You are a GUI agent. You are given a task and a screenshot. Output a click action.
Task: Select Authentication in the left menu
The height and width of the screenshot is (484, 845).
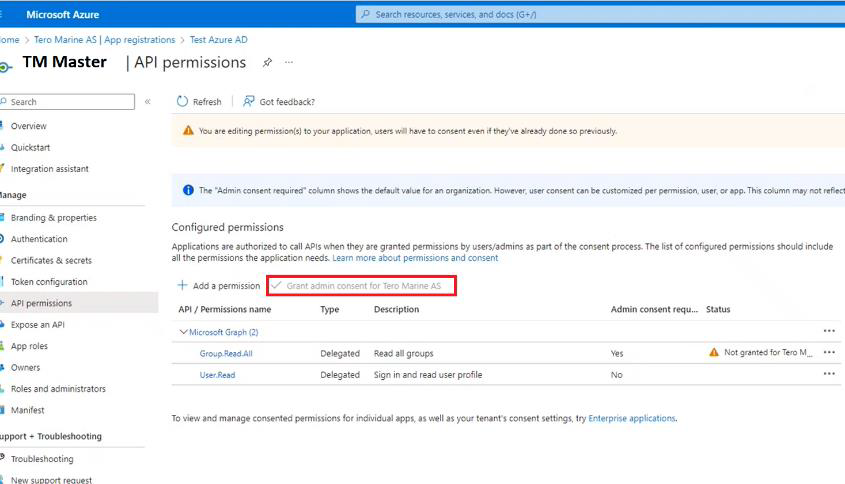coord(39,239)
